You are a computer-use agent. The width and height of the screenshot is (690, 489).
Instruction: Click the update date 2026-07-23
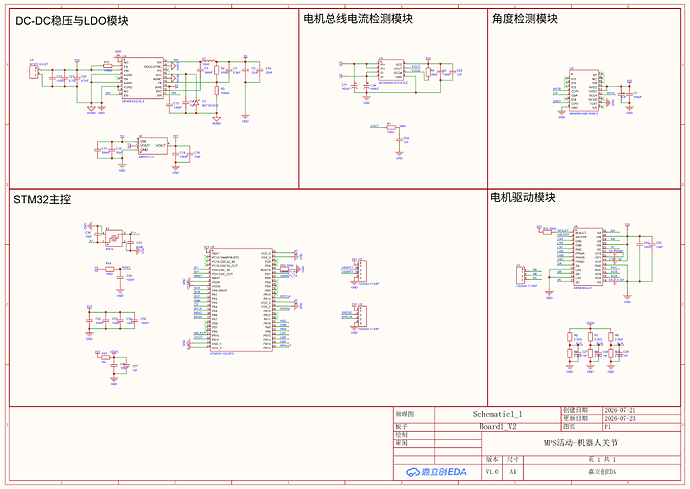(620, 419)
